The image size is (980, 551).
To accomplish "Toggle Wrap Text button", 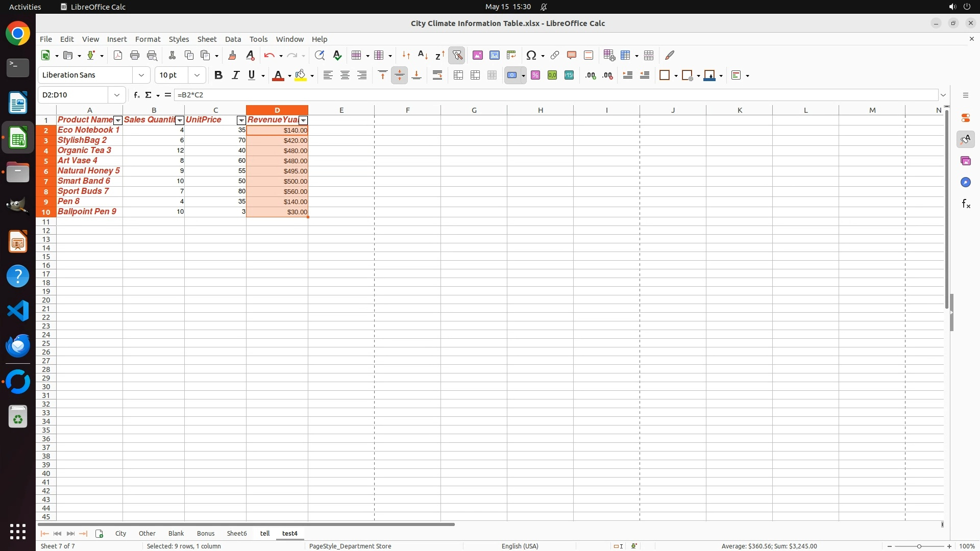I will click(x=437, y=76).
